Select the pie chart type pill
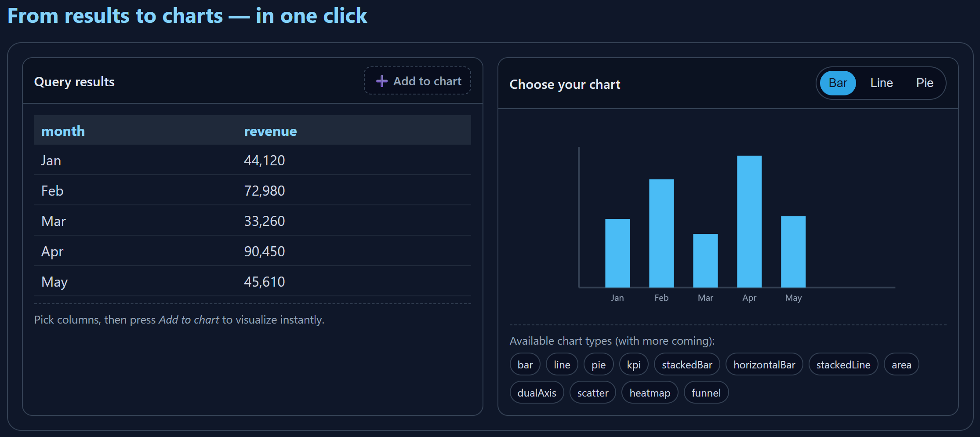Viewport: 980px width, 437px height. coord(598,364)
